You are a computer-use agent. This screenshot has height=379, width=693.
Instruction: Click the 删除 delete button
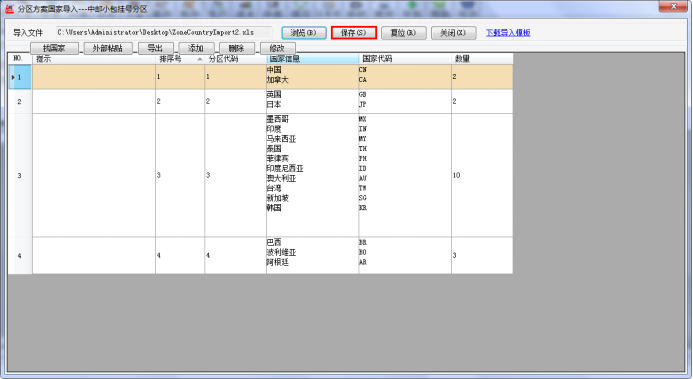click(236, 48)
